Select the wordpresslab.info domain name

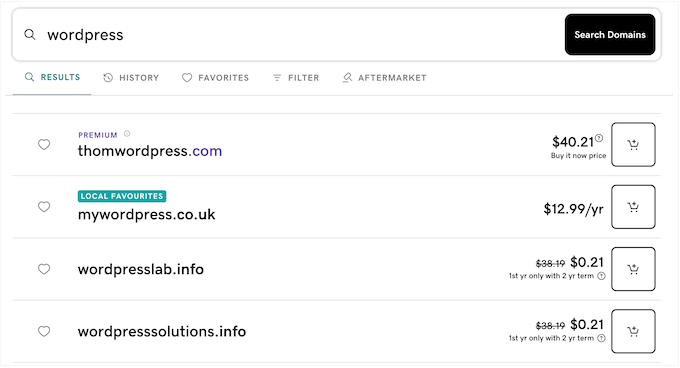pyautogui.click(x=141, y=269)
